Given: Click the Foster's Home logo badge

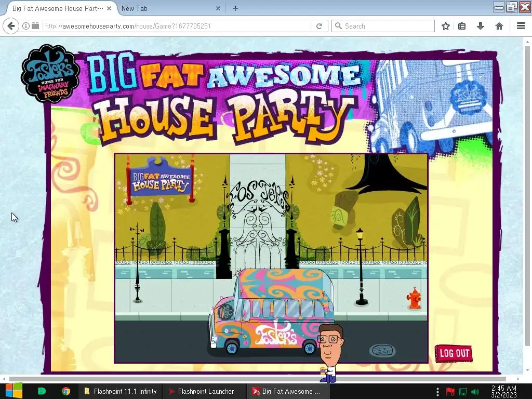Looking at the screenshot, I should coord(50,74).
